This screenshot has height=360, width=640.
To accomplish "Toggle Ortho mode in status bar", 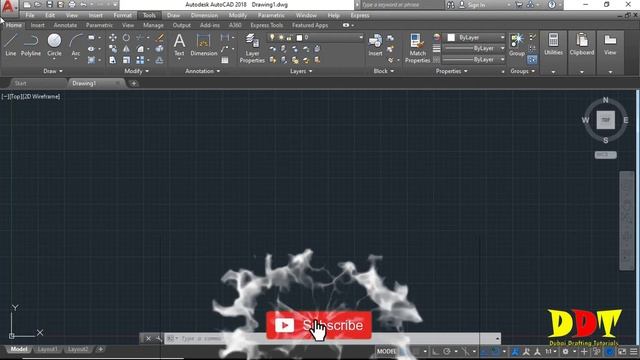I will tap(436, 351).
